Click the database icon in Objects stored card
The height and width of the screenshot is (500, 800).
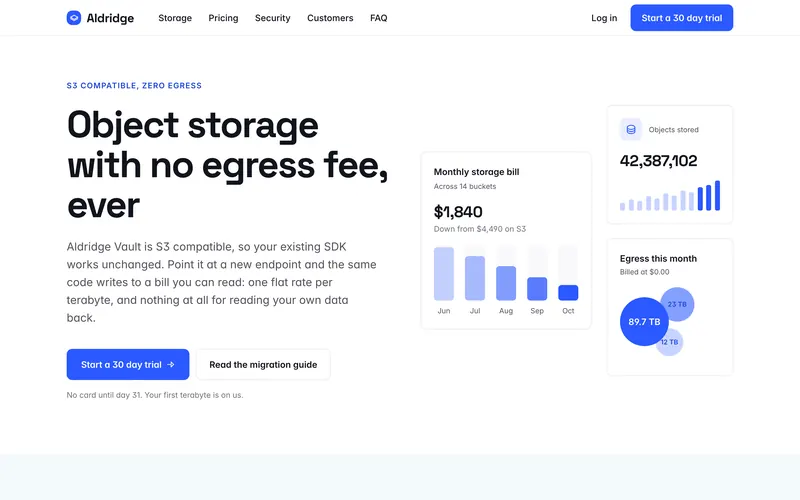click(631, 130)
